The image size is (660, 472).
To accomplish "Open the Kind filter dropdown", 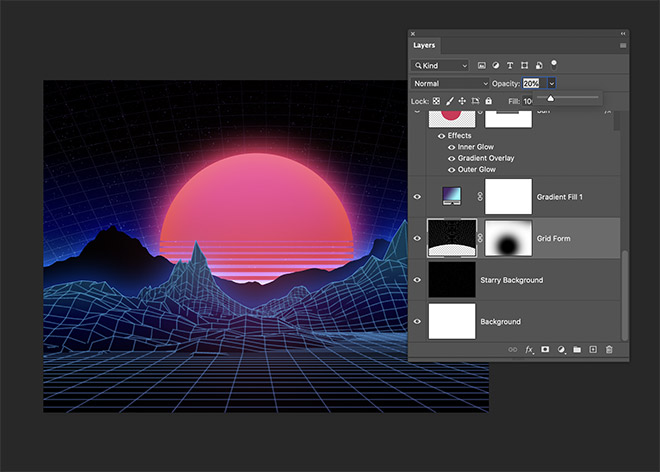I will pos(442,65).
